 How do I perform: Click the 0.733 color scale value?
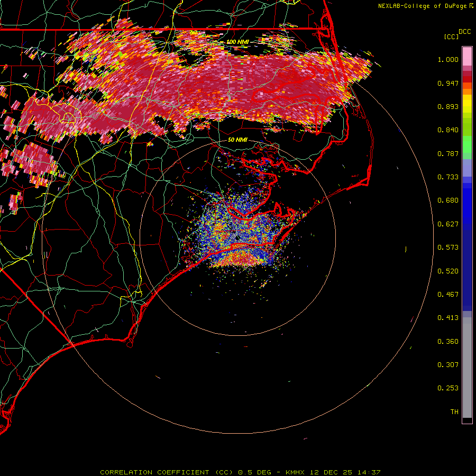coord(448,177)
